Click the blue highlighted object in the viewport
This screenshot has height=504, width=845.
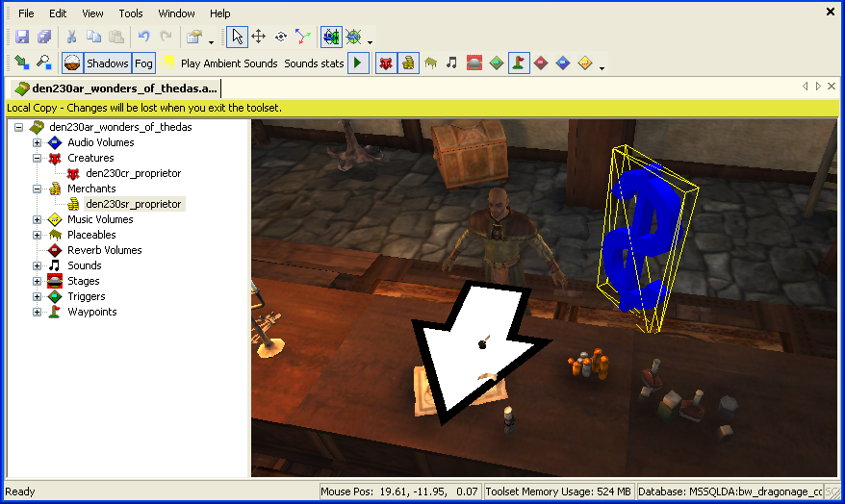637,240
